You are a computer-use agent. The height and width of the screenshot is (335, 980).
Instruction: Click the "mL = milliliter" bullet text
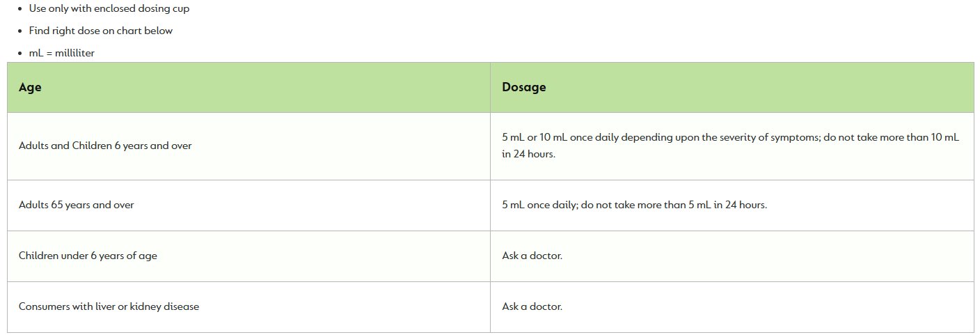point(61,53)
